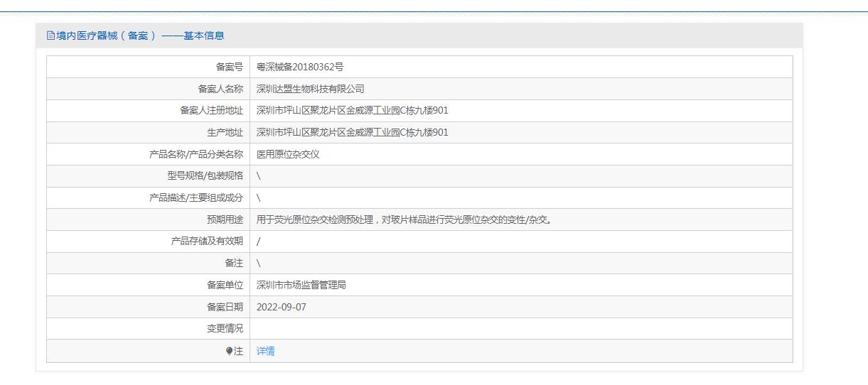Select the address value in 生产地址 row
This screenshot has height=385, width=868.
[353, 133]
